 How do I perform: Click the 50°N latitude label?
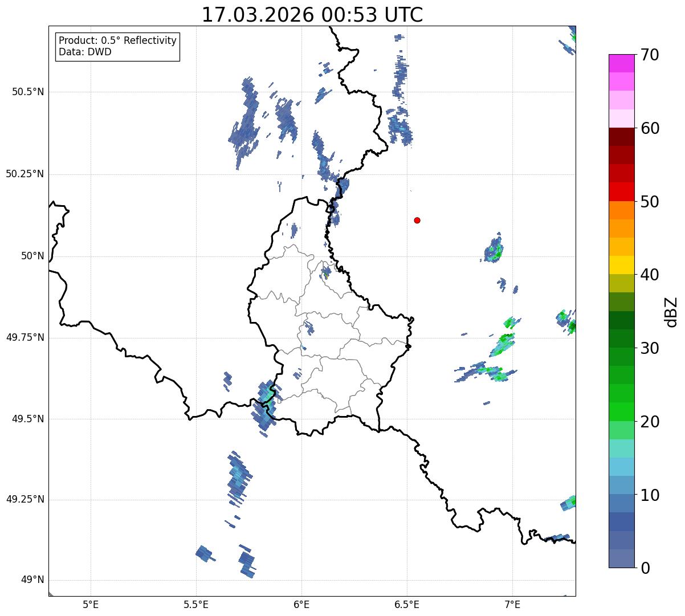[33, 256]
